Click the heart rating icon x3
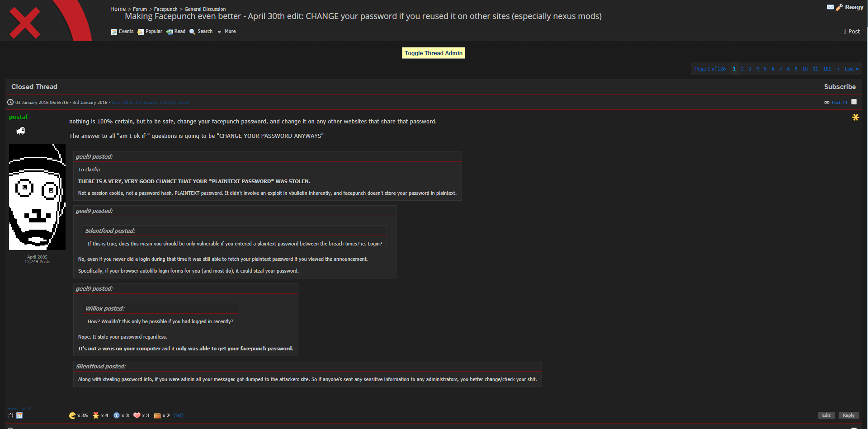 tap(137, 415)
